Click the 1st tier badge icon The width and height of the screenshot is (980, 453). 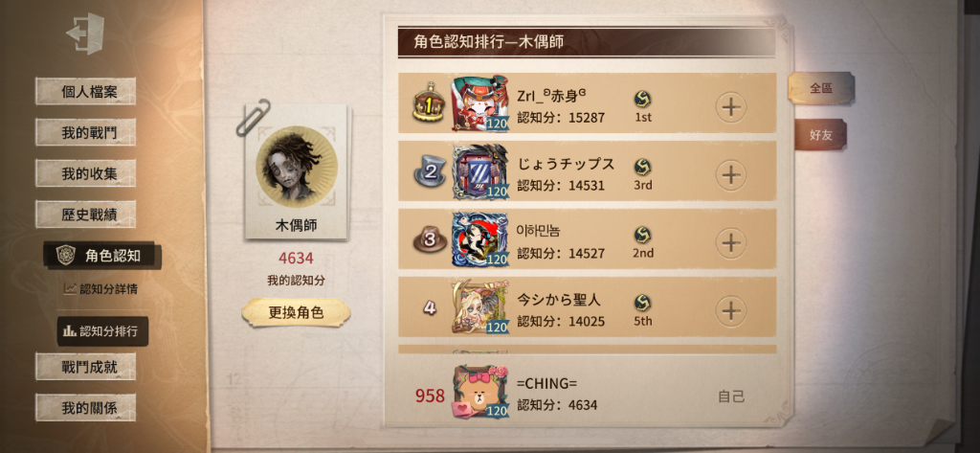642,99
